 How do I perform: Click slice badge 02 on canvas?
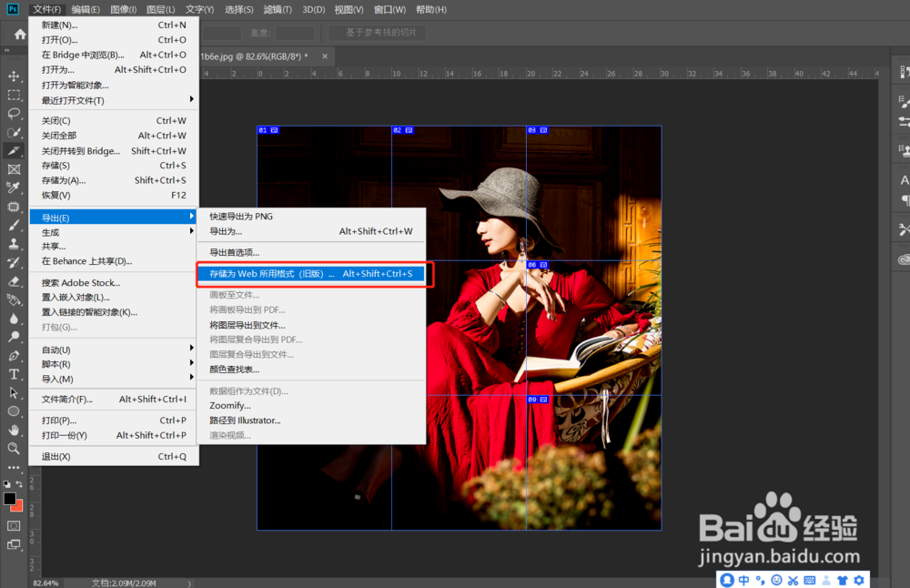coord(403,130)
